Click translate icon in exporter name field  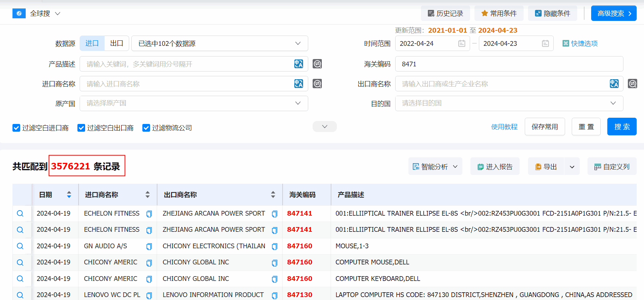(x=614, y=84)
